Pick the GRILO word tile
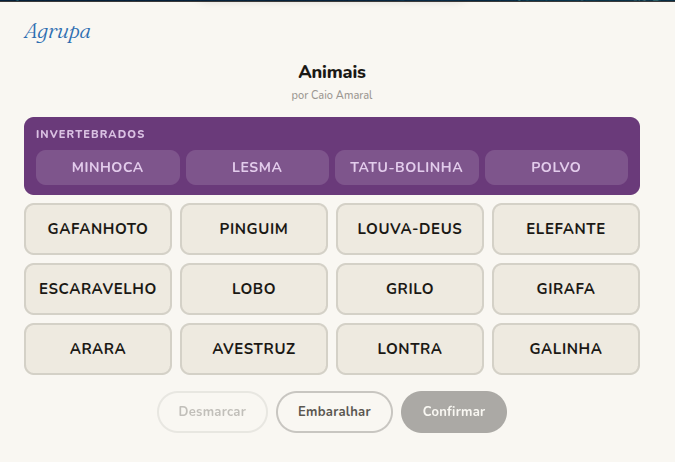 410,289
